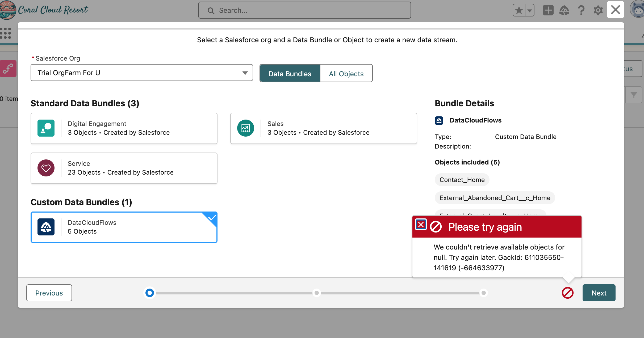
Task: Click the red error indicator beside Next
Action: [567, 293]
